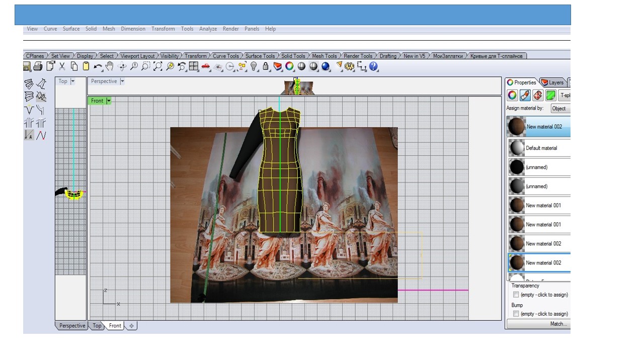The width and height of the screenshot is (644, 362).
Task: Click the Undo arrow icon
Action: [98, 66]
